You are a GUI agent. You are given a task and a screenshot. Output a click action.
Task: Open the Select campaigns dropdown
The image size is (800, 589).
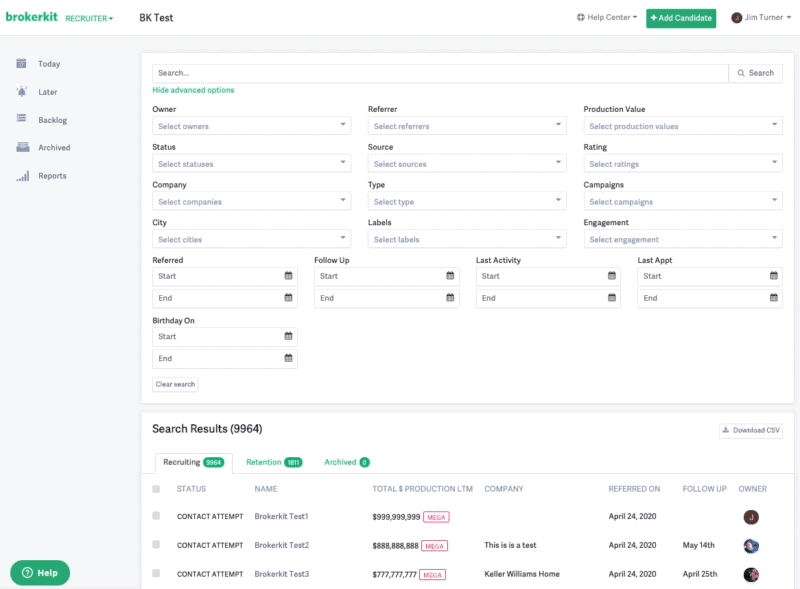[x=683, y=201]
